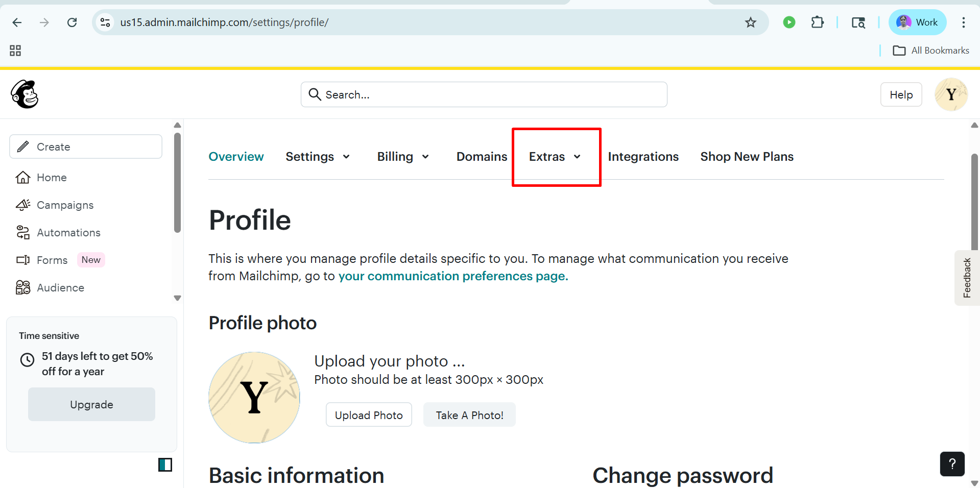The image size is (980, 488).
Task: Open the account avatar menu in header
Action: [951, 94]
